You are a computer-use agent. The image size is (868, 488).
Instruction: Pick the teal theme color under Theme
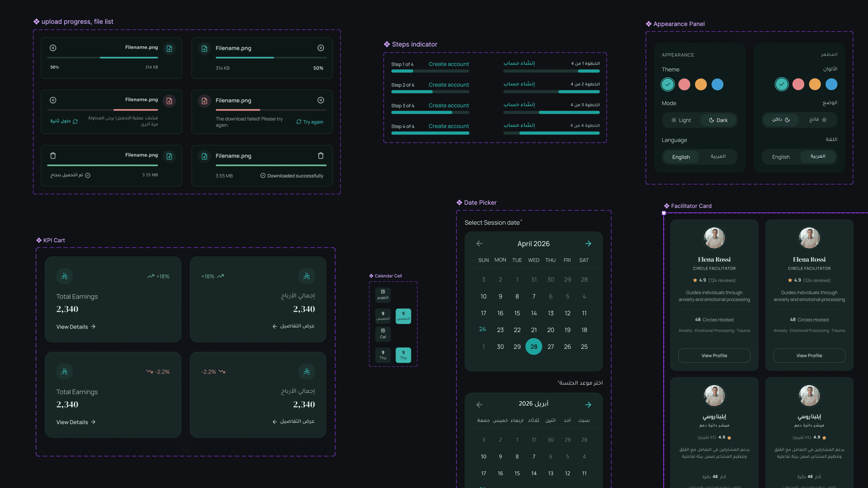coord(668,84)
